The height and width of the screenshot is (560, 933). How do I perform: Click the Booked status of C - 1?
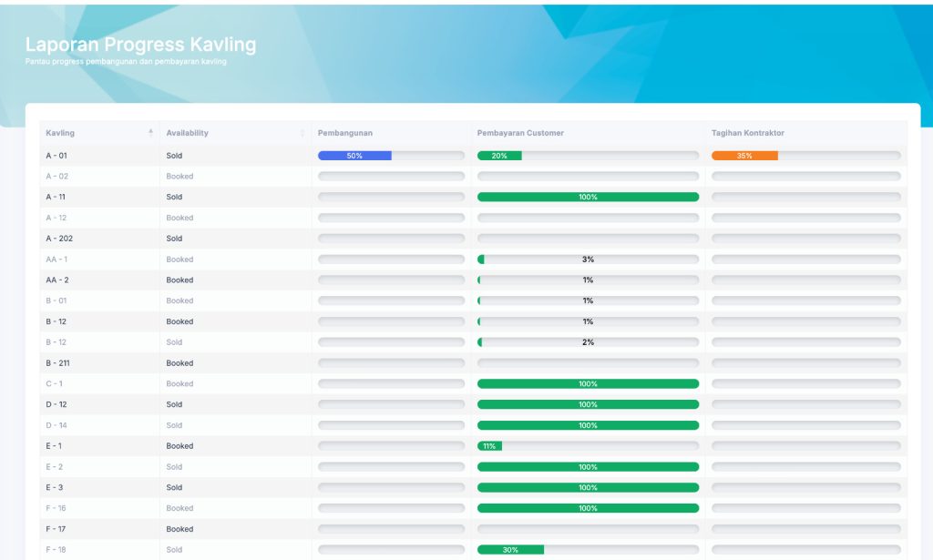tap(179, 384)
